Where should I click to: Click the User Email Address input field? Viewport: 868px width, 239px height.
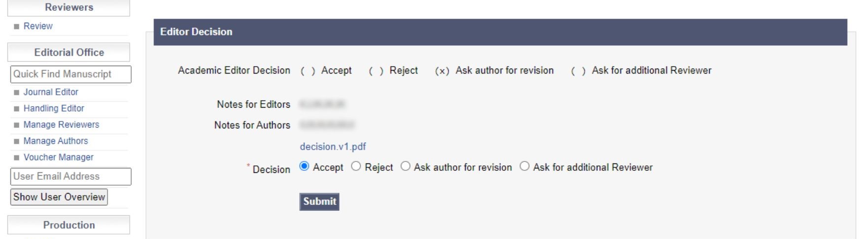click(x=70, y=176)
